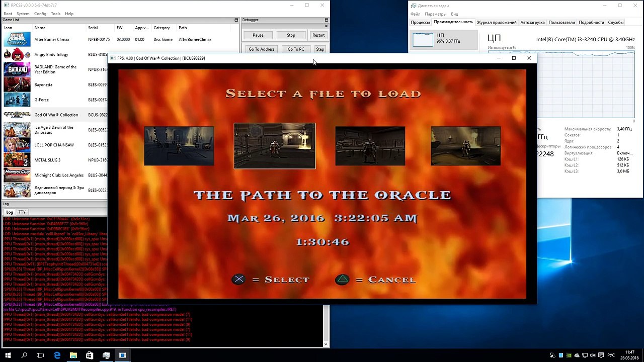644x362 pixels.
Task: Select the METAL SLUG 3 game icon
Action: click(17, 160)
